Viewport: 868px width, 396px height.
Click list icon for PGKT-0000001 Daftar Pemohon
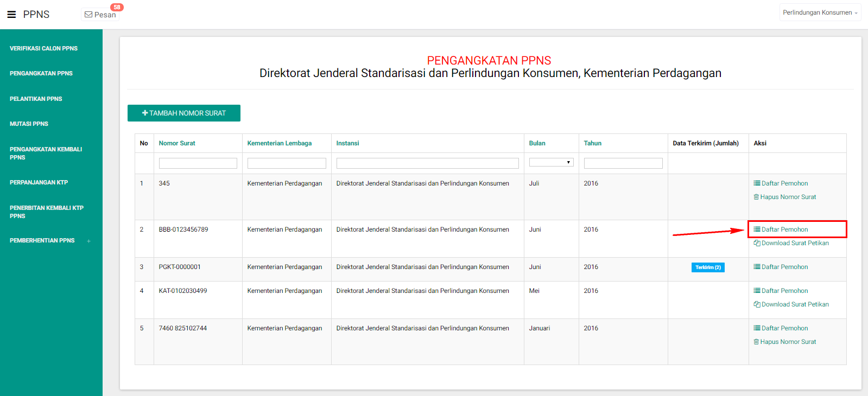(757, 267)
